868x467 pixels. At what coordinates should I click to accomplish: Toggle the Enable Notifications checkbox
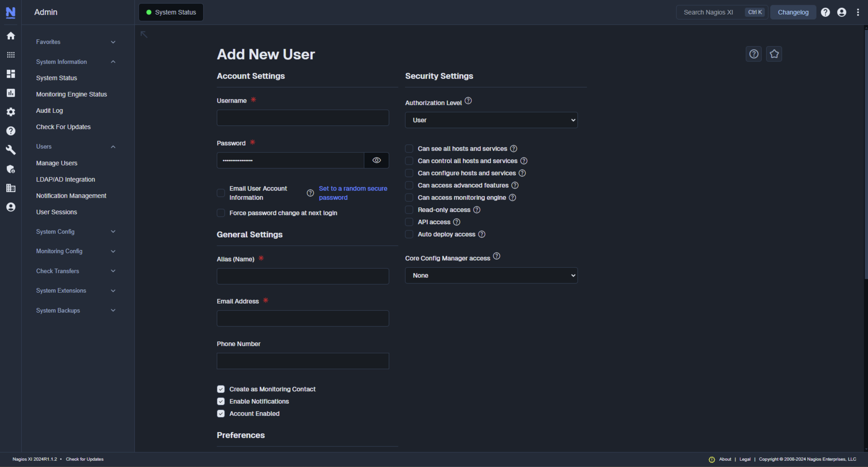point(221,401)
